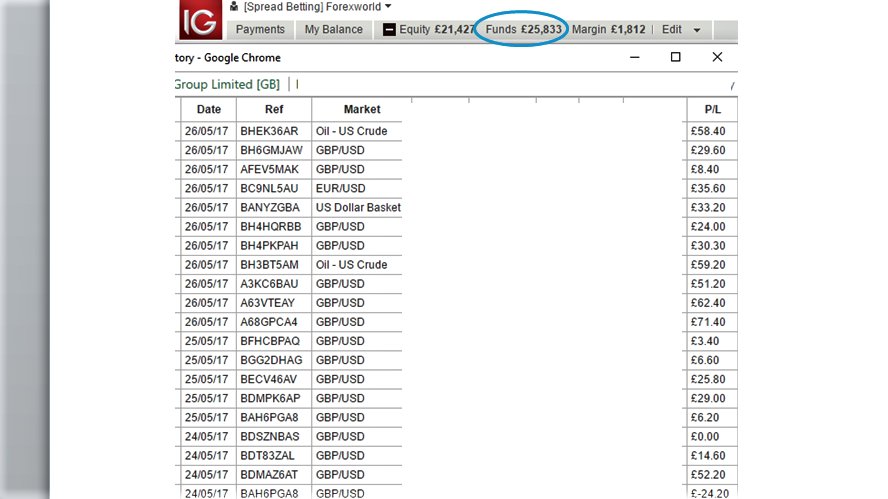Open the My Balance tab
888x499 pixels.
[x=334, y=29]
